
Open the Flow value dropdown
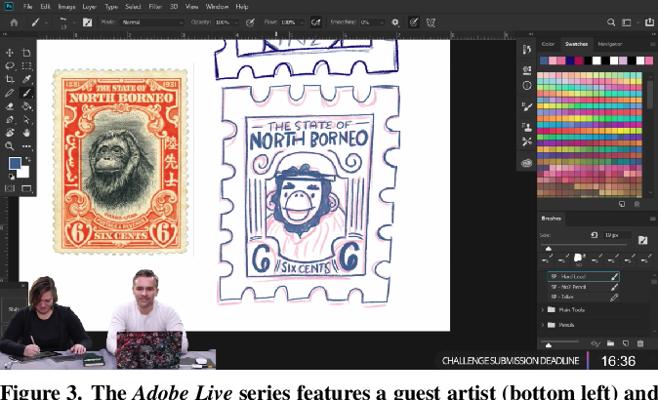290,22
